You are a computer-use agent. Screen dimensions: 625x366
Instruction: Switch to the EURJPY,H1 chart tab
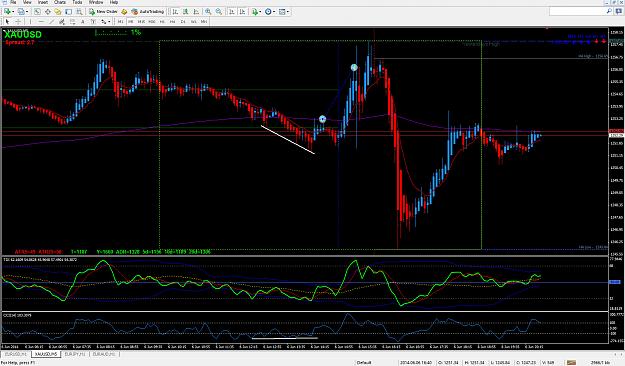(75, 354)
